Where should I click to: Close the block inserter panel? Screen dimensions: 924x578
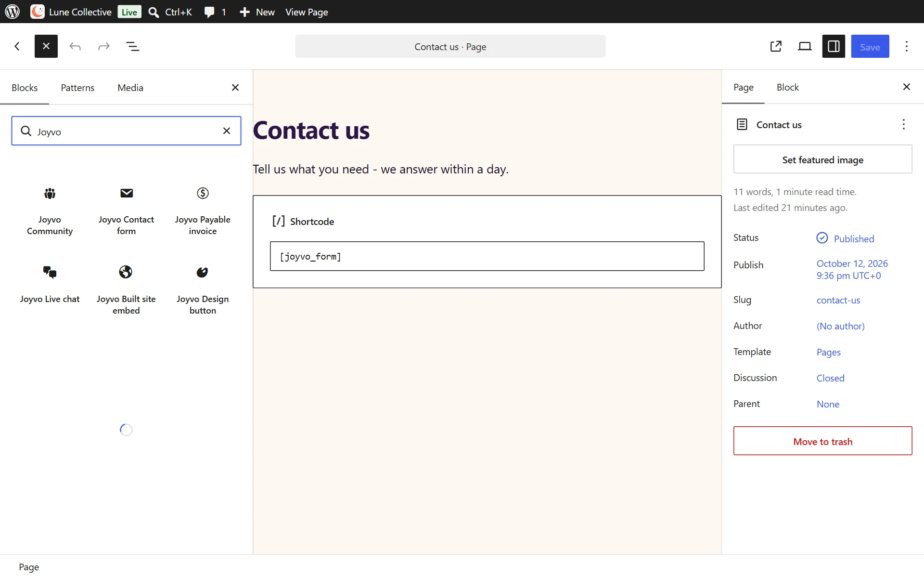point(235,87)
